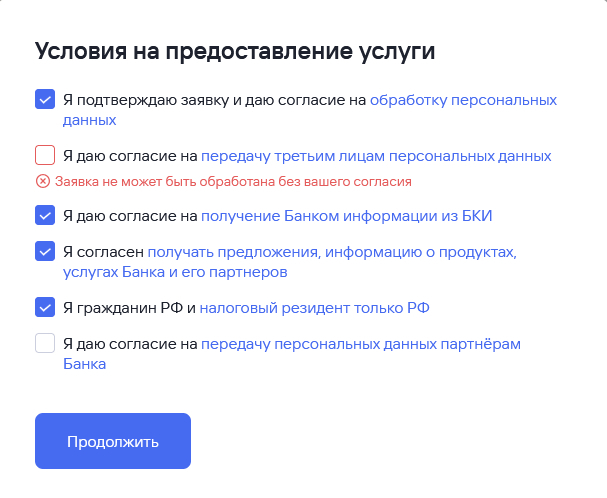Click the 'Я гражданин РФ и' label text
Screen dimensions: 607x498
click(x=128, y=307)
